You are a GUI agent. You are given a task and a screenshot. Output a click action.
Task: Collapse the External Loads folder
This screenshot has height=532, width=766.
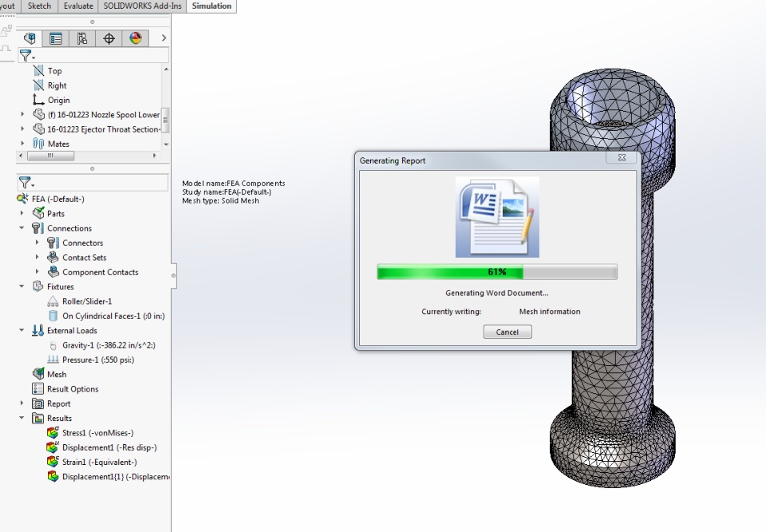22,330
